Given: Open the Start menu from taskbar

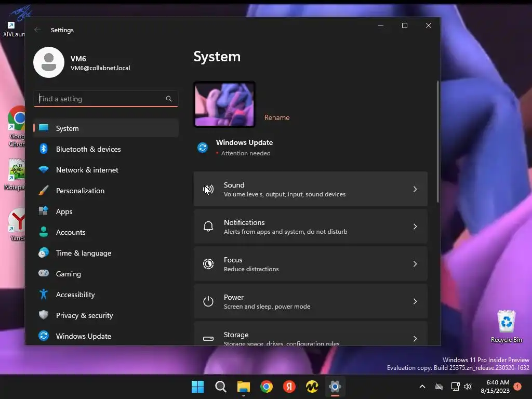Looking at the screenshot, I should tap(197, 387).
